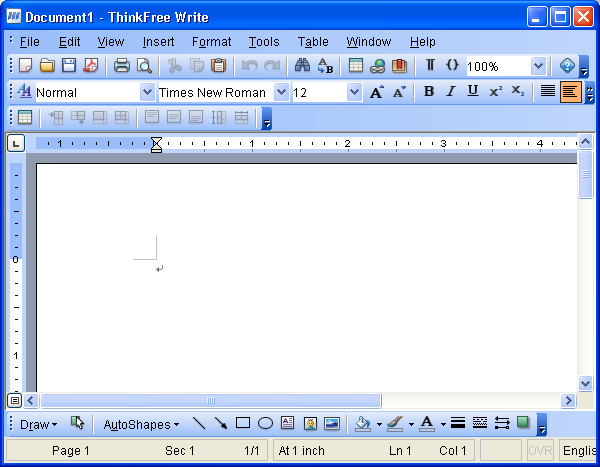Expand the 100% zoom dropdown
The image size is (600, 467).
pyautogui.click(x=538, y=66)
